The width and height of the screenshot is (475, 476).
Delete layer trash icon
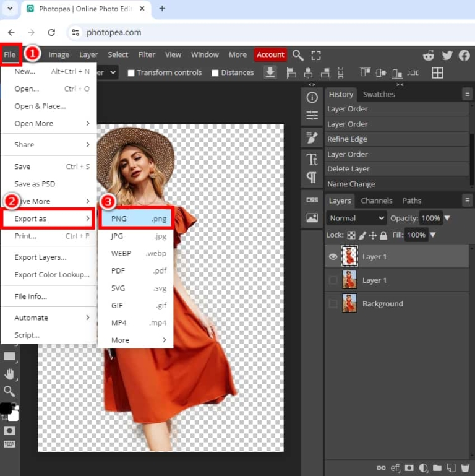(x=464, y=468)
